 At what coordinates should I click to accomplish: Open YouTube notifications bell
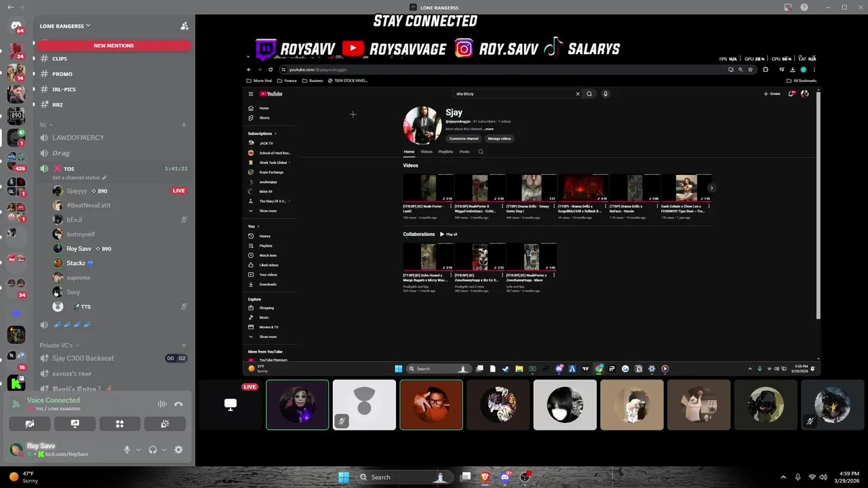(791, 94)
